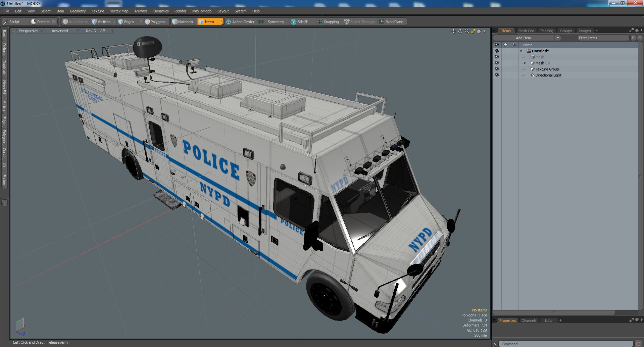Collapse the Untitled scene tree
The image size is (644, 347).
521,51
